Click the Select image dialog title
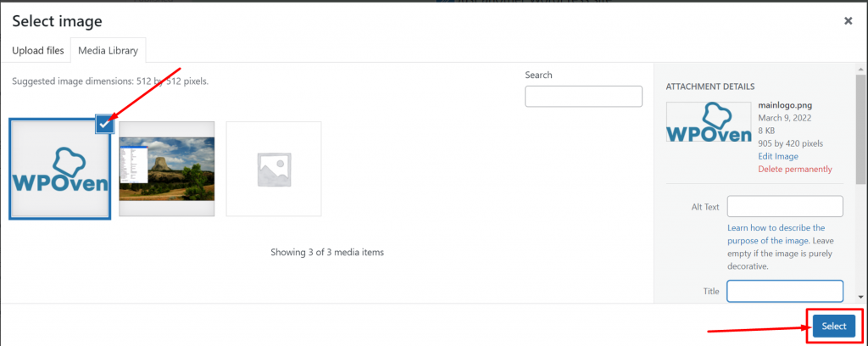The height and width of the screenshot is (346, 868). coord(56,20)
